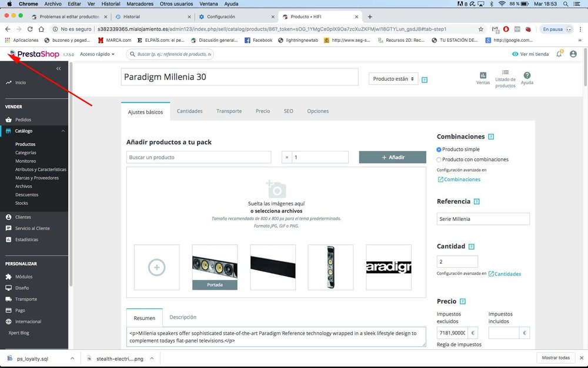Screen dimensions: 588x368
Task: Click help icon beside Combinaciones heading
Action: point(491,137)
